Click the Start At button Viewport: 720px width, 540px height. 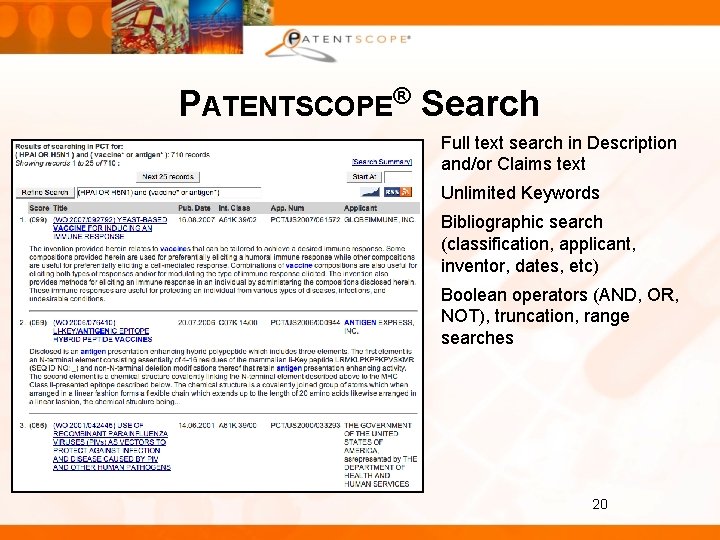[364, 177]
